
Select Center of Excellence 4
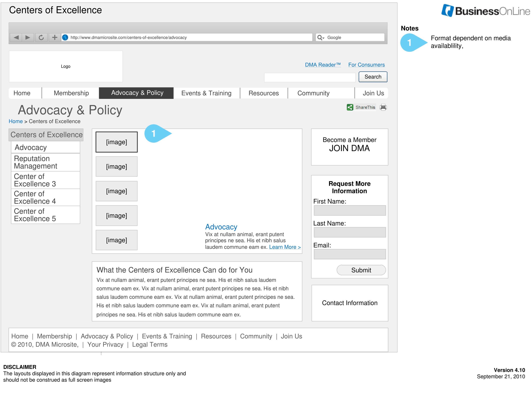[46, 197]
